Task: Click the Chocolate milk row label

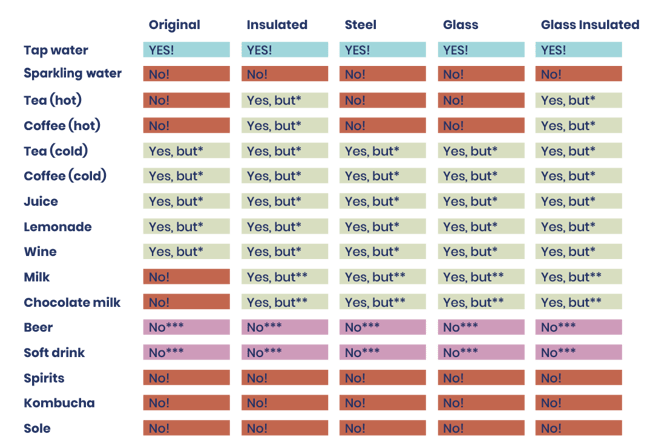Action: (71, 302)
